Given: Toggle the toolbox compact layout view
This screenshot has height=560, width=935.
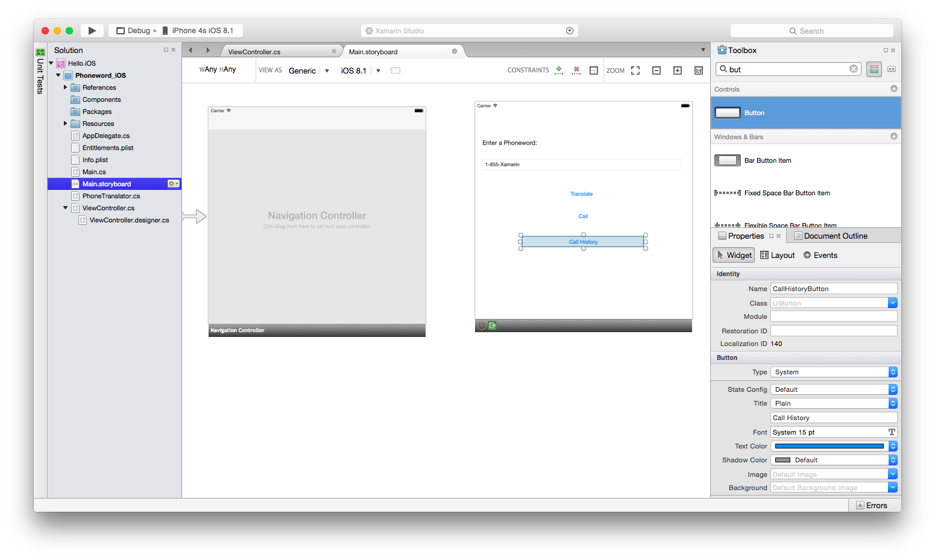Looking at the screenshot, I should click(x=892, y=69).
